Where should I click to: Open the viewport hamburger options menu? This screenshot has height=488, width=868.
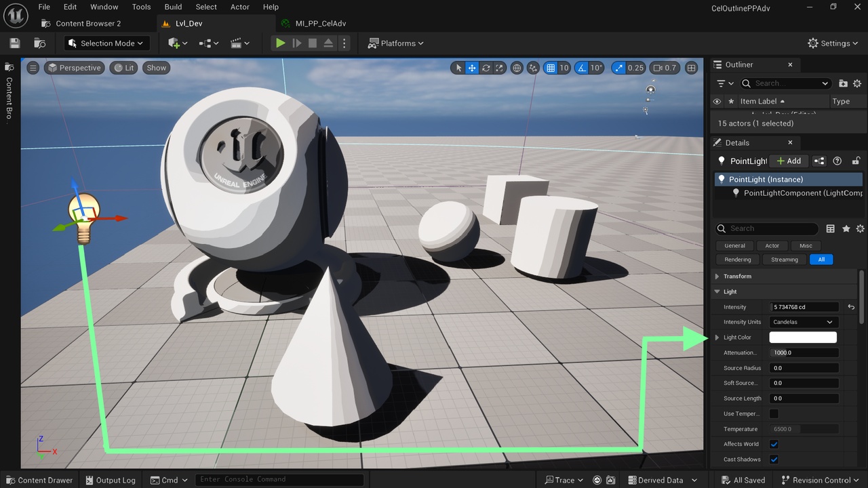point(33,68)
